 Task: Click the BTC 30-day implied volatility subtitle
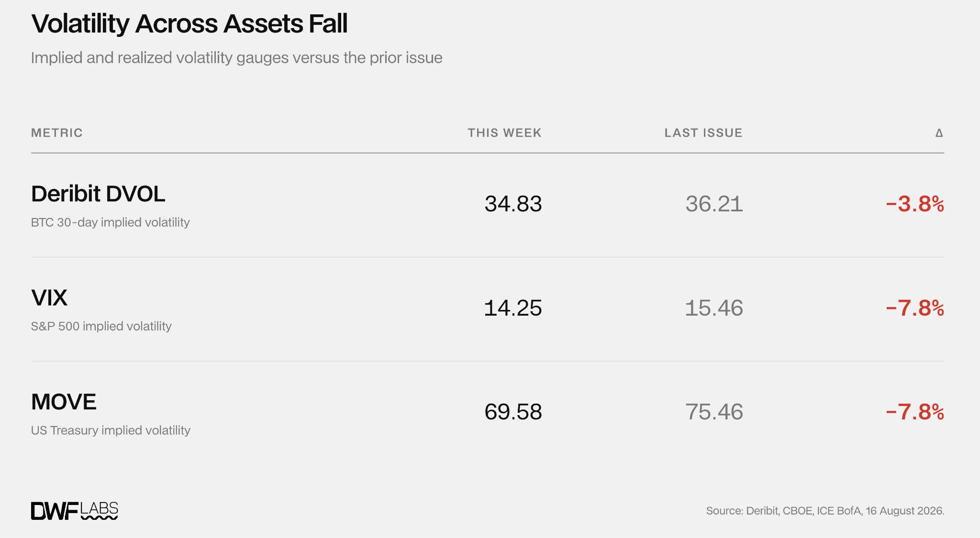[111, 222]
